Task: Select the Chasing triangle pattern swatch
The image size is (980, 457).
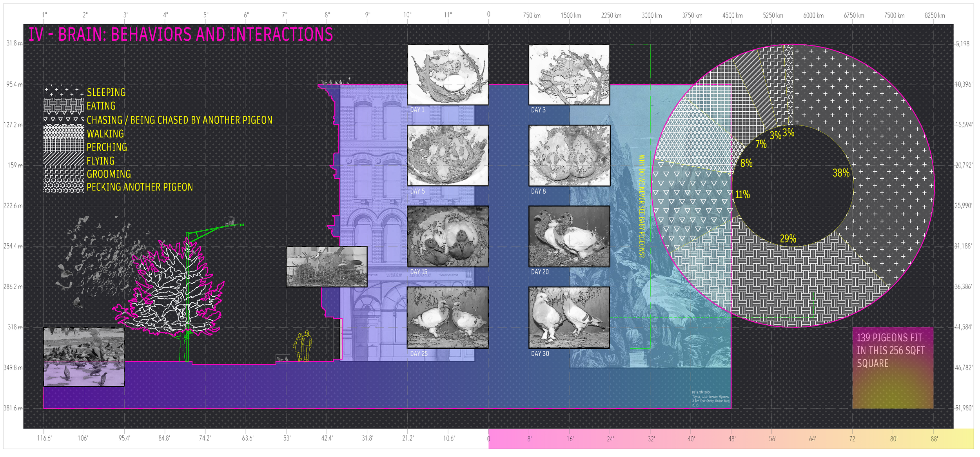Action: (64, 119)
